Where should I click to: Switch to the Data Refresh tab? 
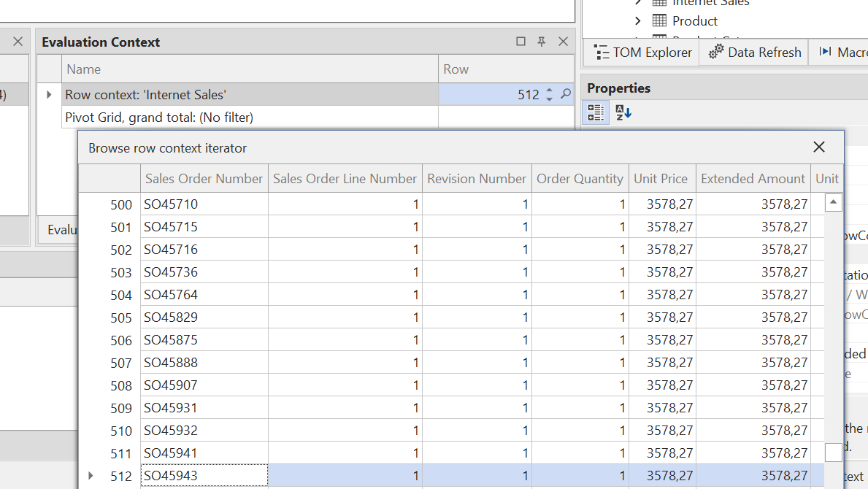[755, 53]
